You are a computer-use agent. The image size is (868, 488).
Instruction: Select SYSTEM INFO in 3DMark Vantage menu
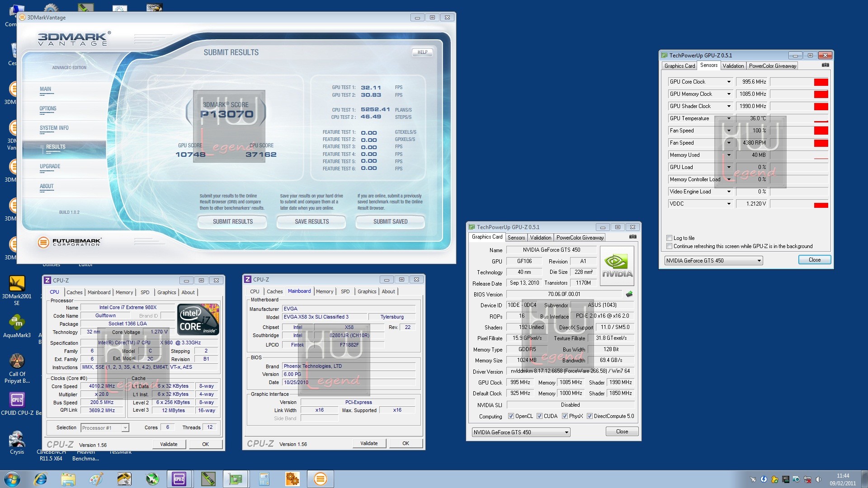pyautogui.click(x=54, y=128)
